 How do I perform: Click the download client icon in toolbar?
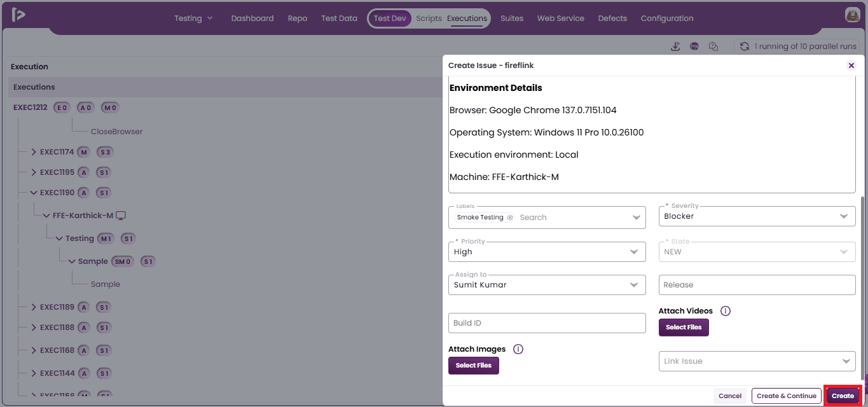point(676,46)
